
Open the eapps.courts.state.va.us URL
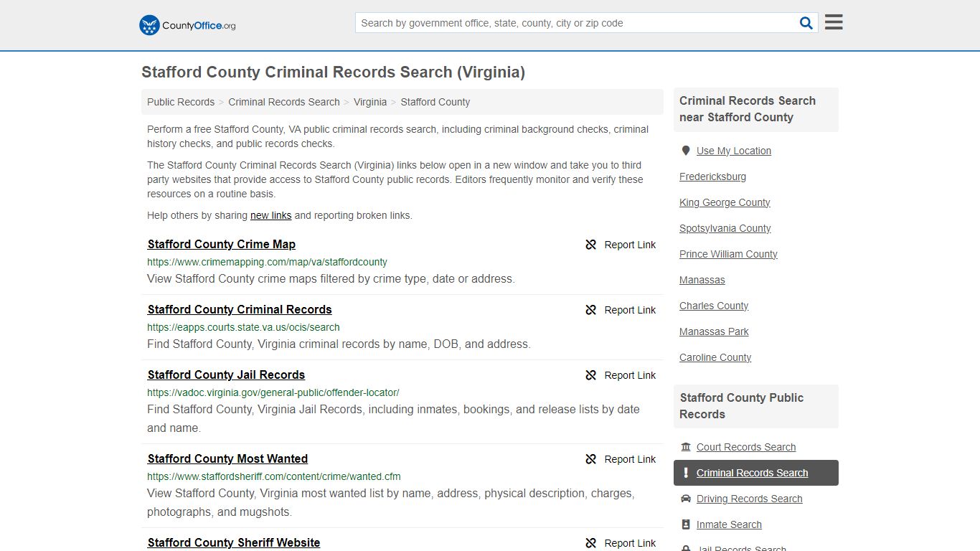click(243, 327)
